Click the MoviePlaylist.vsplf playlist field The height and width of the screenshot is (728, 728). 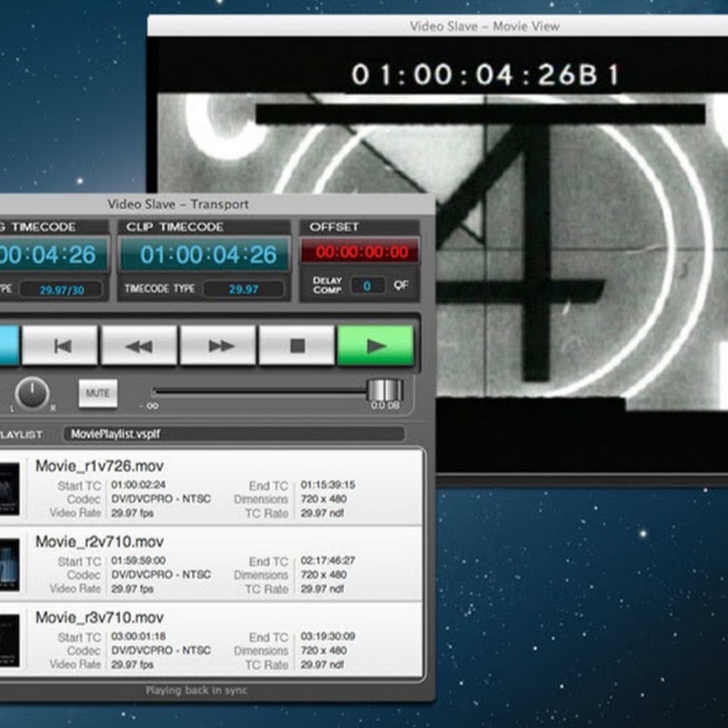click(x=234, y=434)
